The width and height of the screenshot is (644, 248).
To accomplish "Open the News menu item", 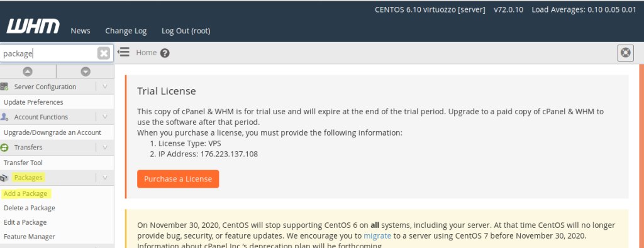I will pos(80,31).
